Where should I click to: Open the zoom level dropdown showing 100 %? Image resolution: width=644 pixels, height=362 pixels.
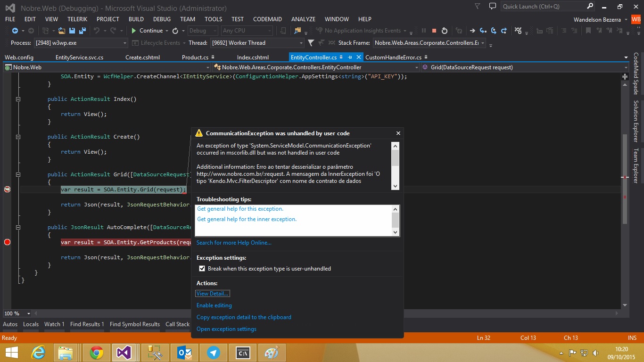[17, 313]
